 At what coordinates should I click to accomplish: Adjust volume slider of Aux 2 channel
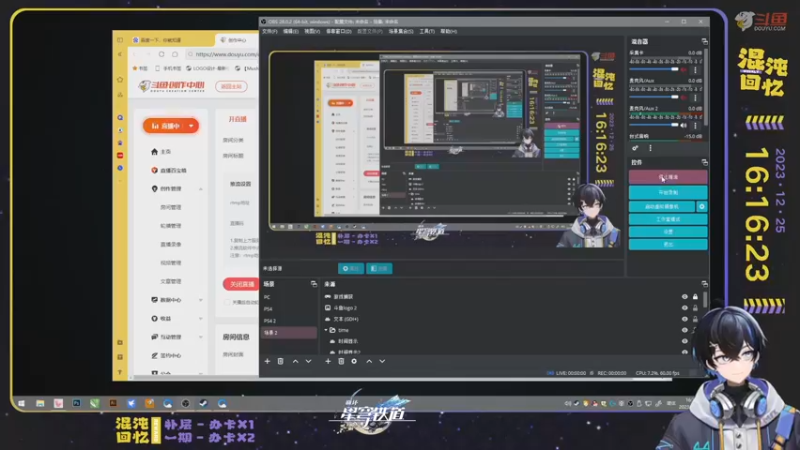pyautogui.click(x=654, y=125)
